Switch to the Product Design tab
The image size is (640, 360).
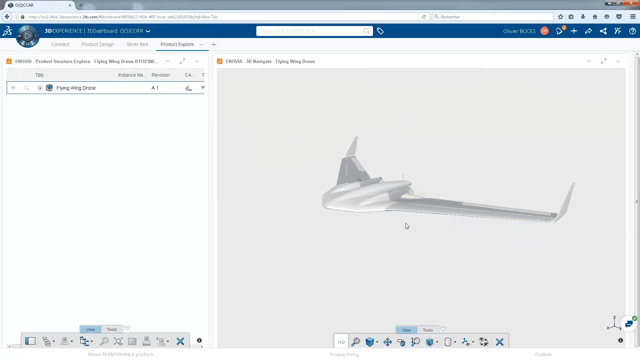98,44
